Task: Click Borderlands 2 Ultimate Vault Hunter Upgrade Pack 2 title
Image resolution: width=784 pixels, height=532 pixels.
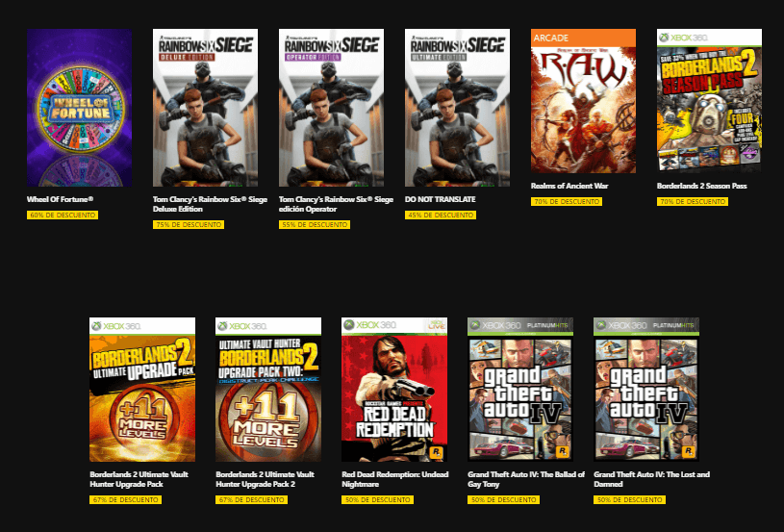Action: tap(265, 479)
